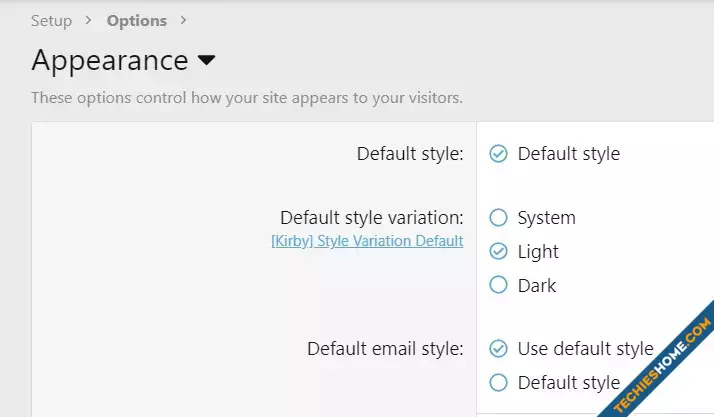Click the TechiesHome.com watermark banner

tap(662, 364)
